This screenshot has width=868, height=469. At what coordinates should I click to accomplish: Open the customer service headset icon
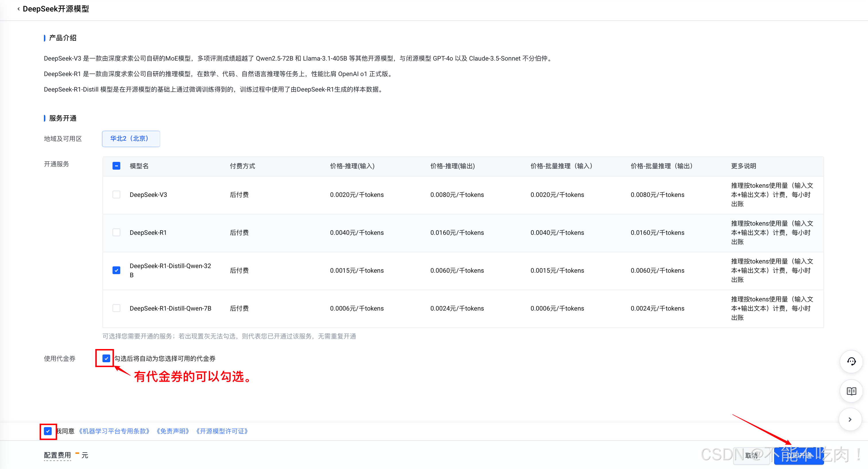pos(851,362)
